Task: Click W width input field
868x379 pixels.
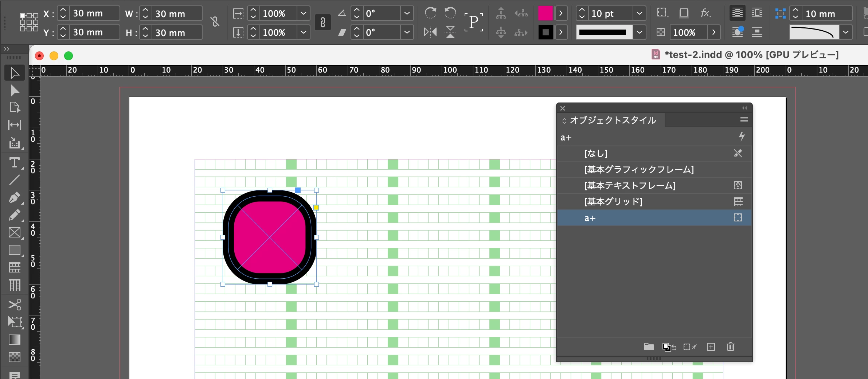Action: coord(177,13)
